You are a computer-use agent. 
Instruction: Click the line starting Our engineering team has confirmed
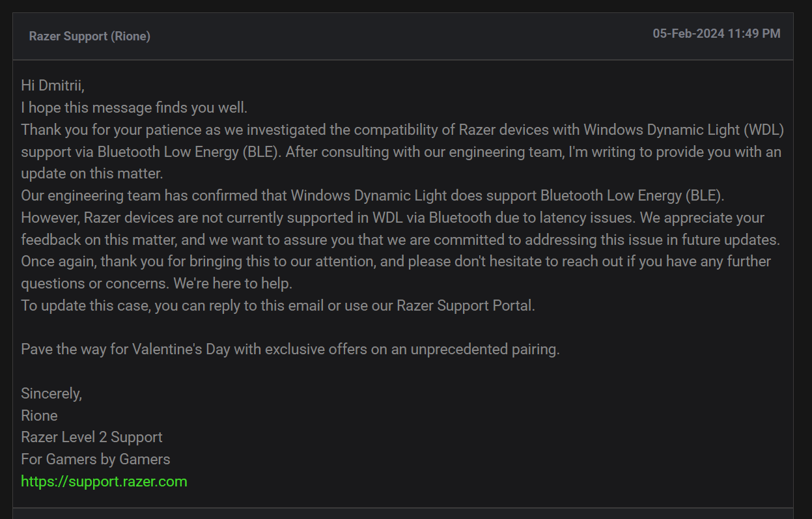pyautogui.click(x=372, y=195)
